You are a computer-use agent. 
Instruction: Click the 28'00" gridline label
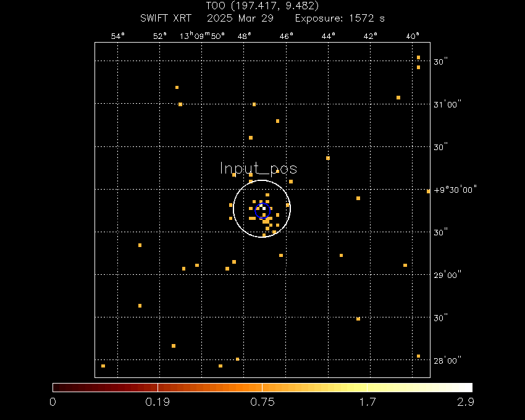pos(446,359)
